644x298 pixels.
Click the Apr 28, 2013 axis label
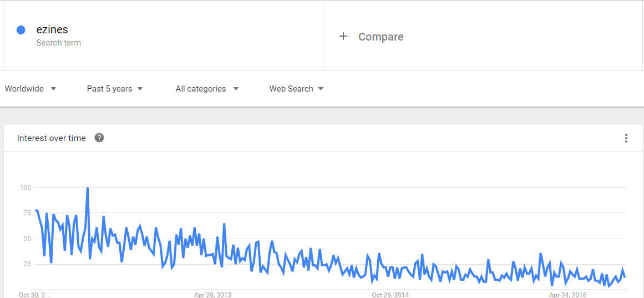click(213, 295)
